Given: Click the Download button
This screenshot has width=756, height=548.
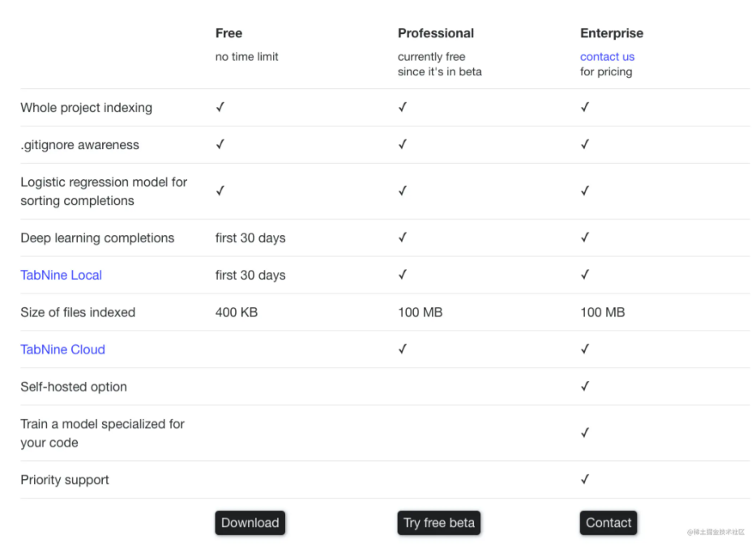Looking at the screenshot, I should coord(250,523).
